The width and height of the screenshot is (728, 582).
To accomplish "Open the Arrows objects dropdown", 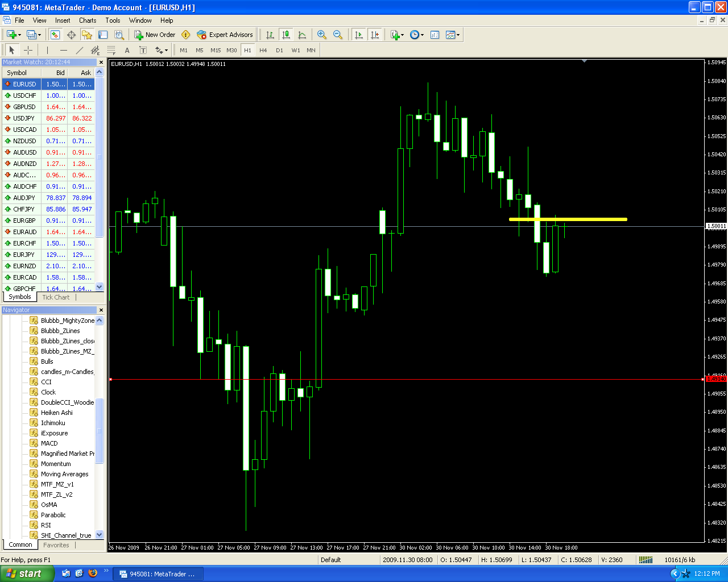I will pos(162,50).
